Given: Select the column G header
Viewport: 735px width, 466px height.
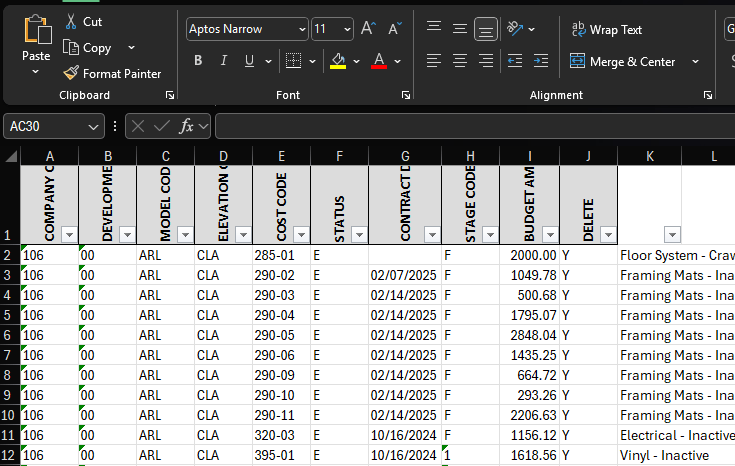Looking at the screenshot, I should (x=405, y=156).
